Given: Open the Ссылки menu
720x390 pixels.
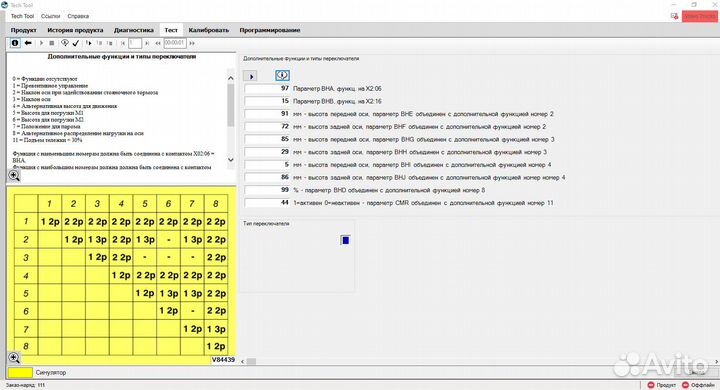Looking at the screenshot, I should click(x=51, y=16).
